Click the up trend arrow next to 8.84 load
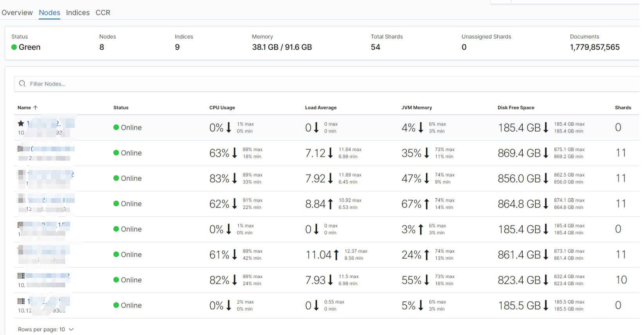Image resolution: width=644 pixels, height=335 pixels. pos(330,204)
